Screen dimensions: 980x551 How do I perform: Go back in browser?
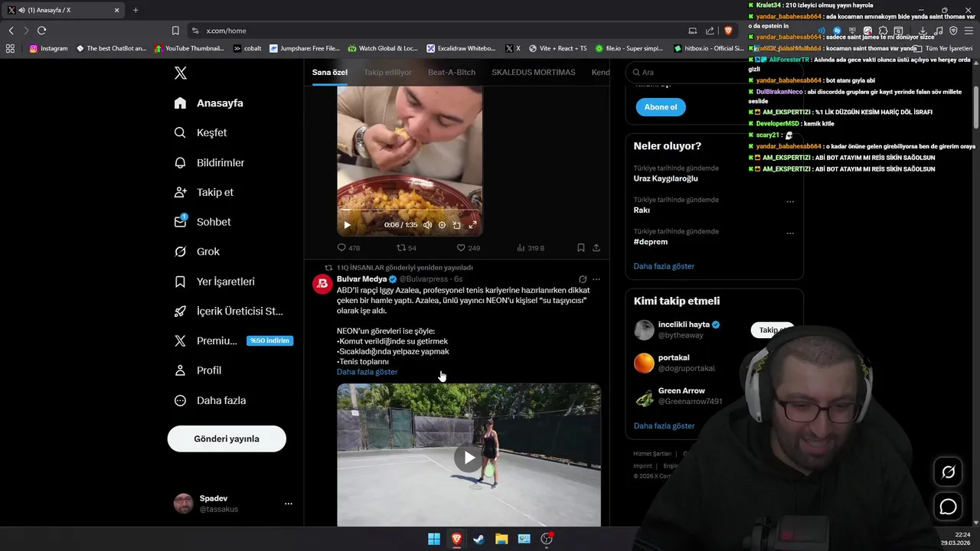click(x=11, y=31)
